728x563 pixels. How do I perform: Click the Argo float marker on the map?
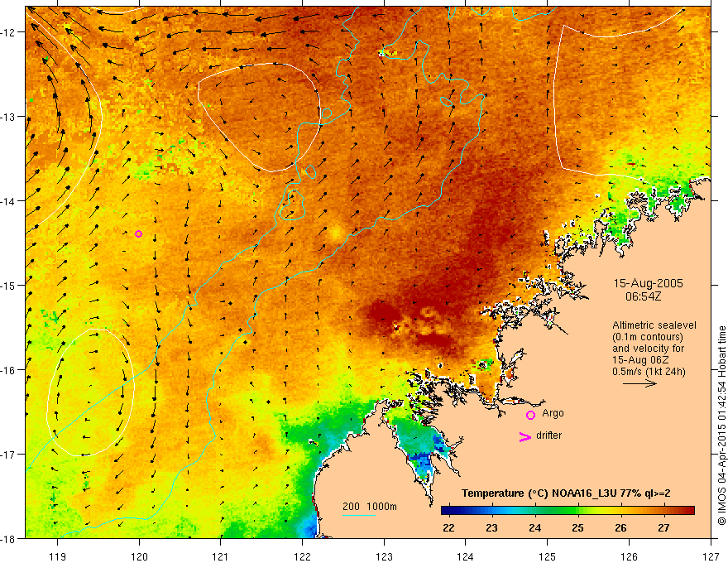138,233
